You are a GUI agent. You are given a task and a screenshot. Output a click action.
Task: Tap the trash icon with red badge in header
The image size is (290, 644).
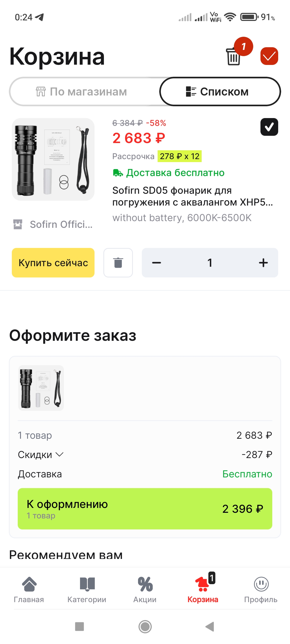[x=234, y=56]
